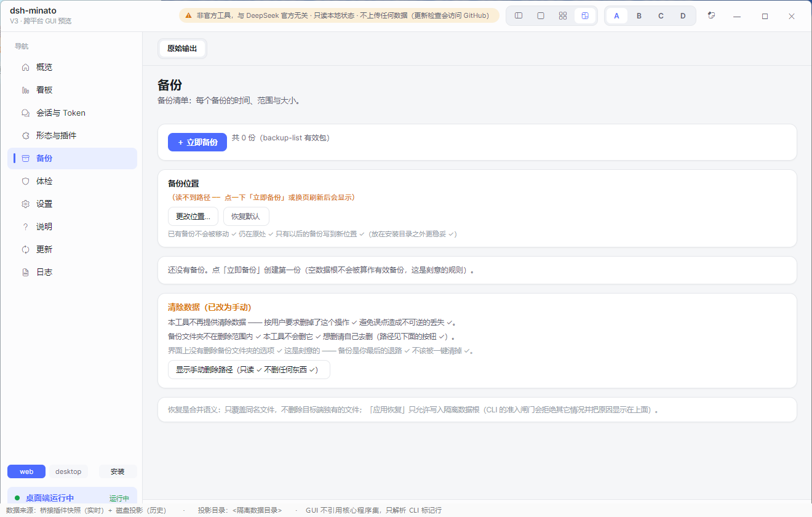
Task: Click the 数据来源 entry in the status bar
Action: [86, 510]
